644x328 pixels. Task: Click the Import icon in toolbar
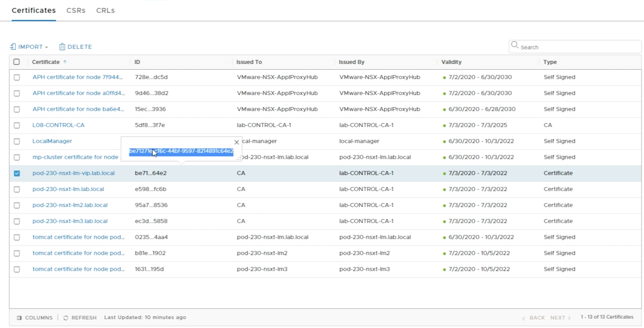coord(13,47)
